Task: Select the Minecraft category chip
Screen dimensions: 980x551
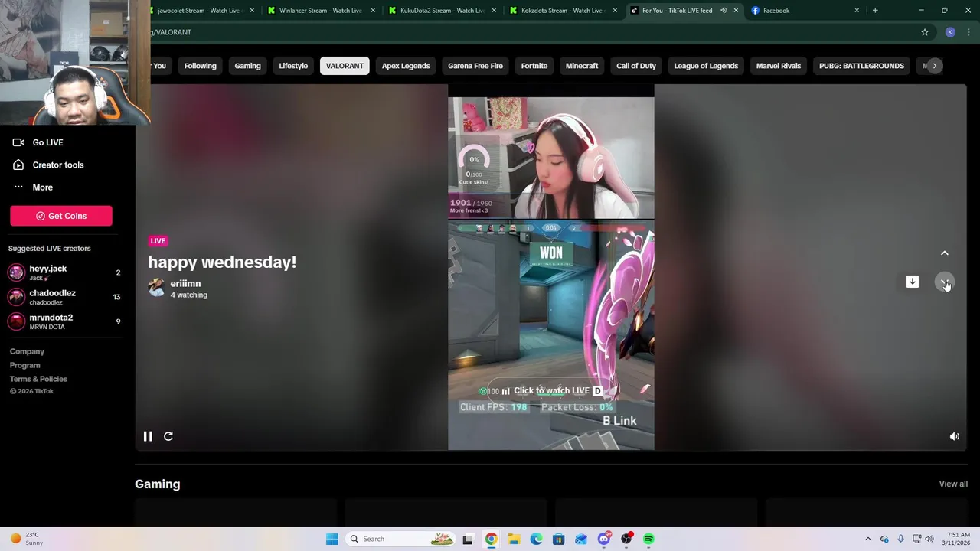Action: click(582, 66)
